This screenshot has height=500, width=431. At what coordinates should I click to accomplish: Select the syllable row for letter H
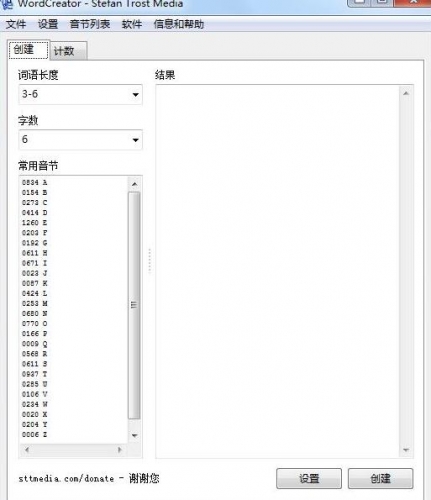click(x=34, y=253)
